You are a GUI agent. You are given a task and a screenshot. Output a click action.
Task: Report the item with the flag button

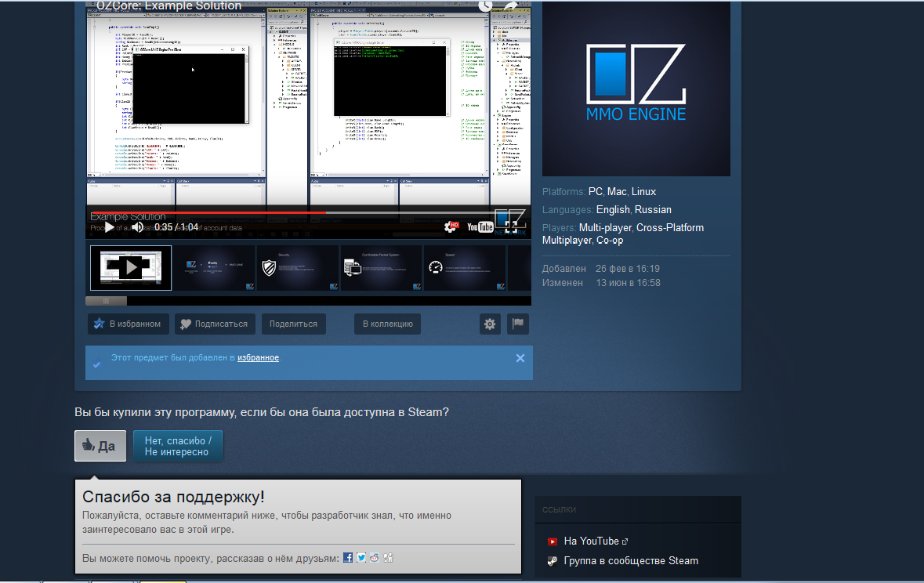click(x=518, y=324)
